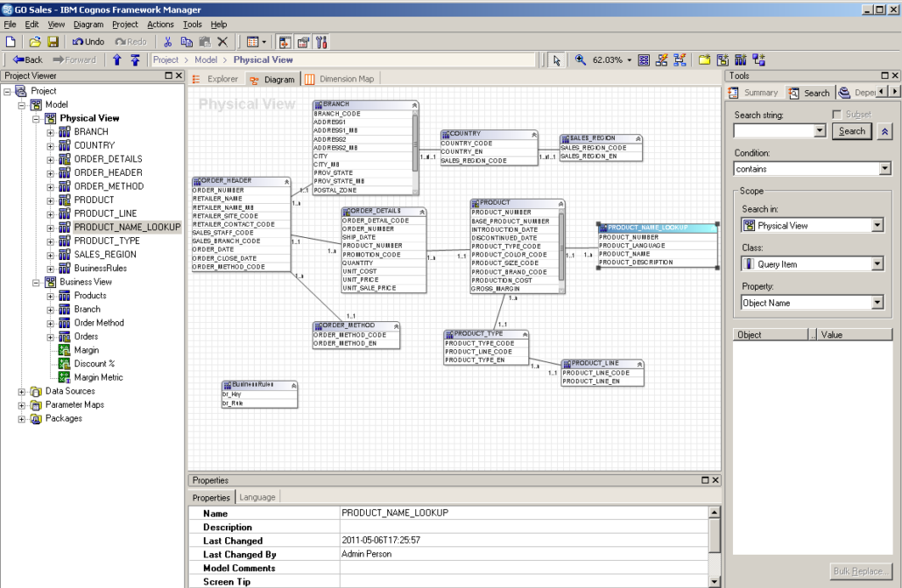Click the Delete X icon
The width and height of the screenshot is (902, 588).
point(222,41)
